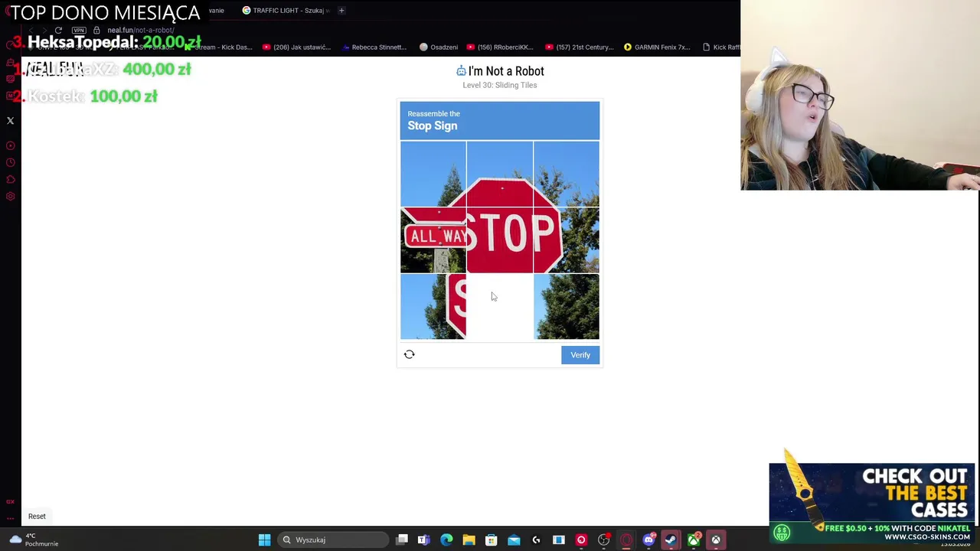Click the Verify button
The width and height of the screenshot is (980, 551).
(x=580, y=355)
